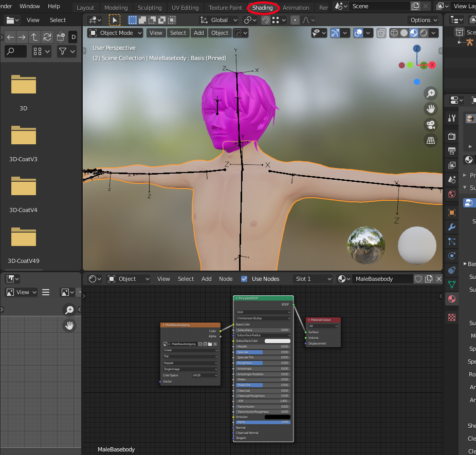Switch to wireframe viewport shading
The image size is (476, 455).
[394, 33]
